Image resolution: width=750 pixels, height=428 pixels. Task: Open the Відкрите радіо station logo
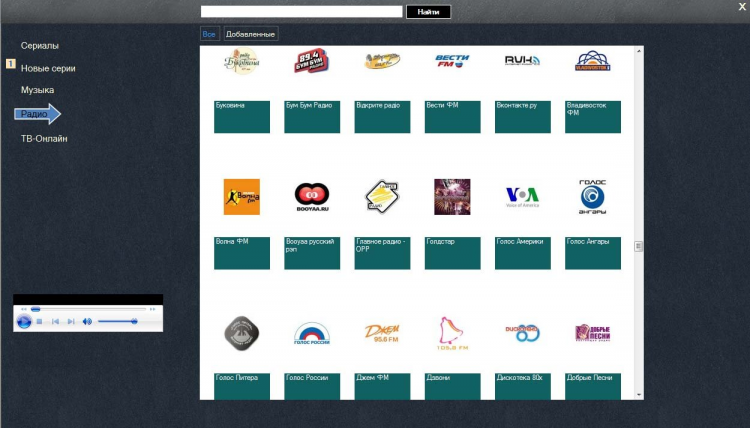[382, 61]
